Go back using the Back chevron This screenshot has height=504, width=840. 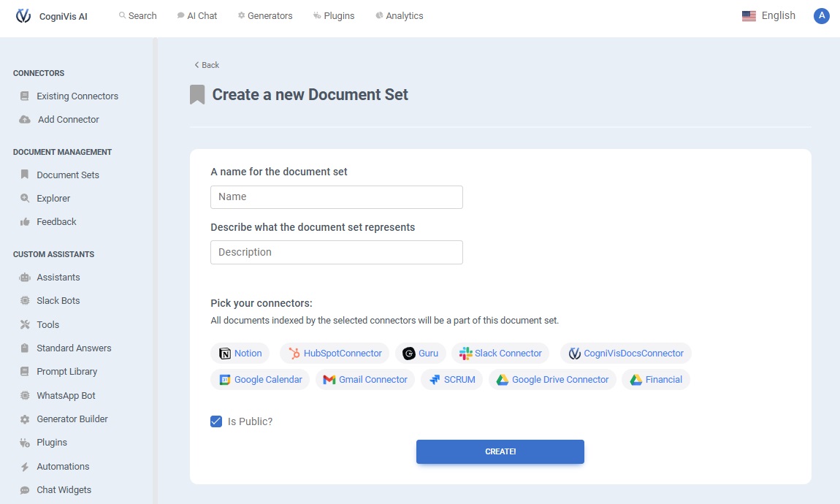[x=207, y=65]
